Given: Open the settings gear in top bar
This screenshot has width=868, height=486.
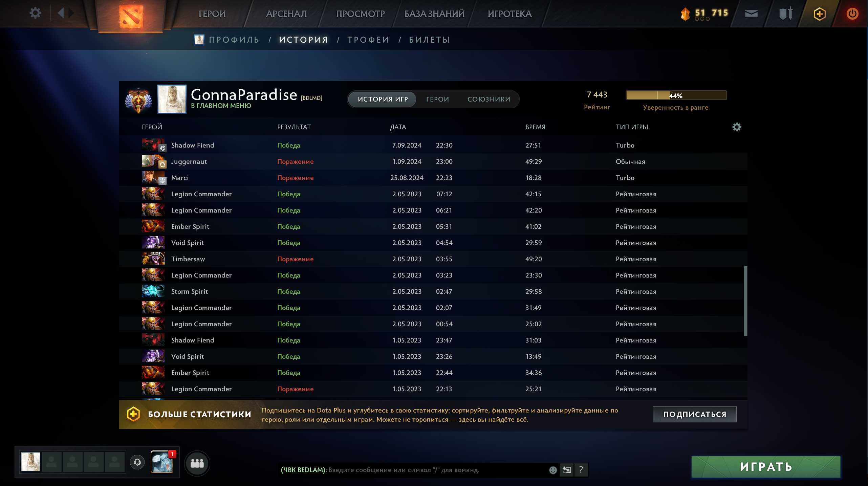Looking at the screenshot, I should coord(35,13).
